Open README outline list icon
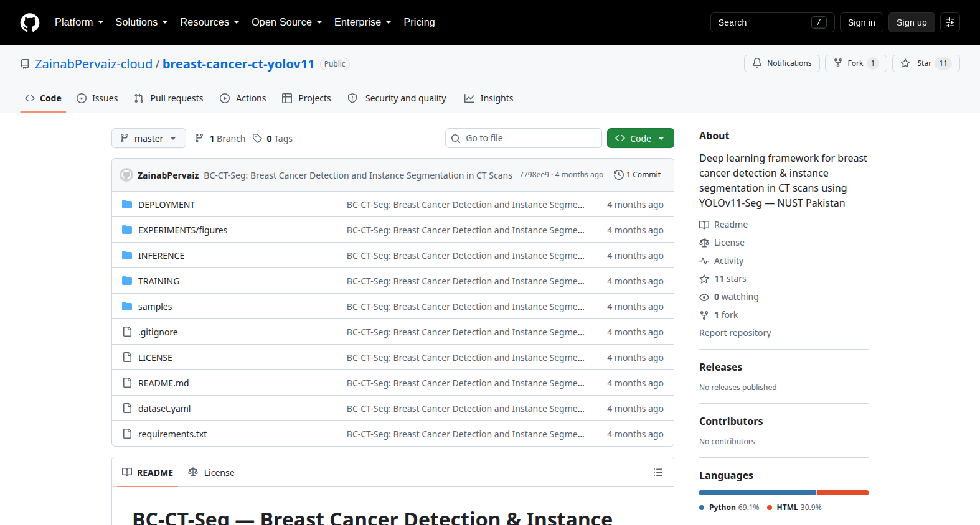The image size is (980, 525). point(658,472)
